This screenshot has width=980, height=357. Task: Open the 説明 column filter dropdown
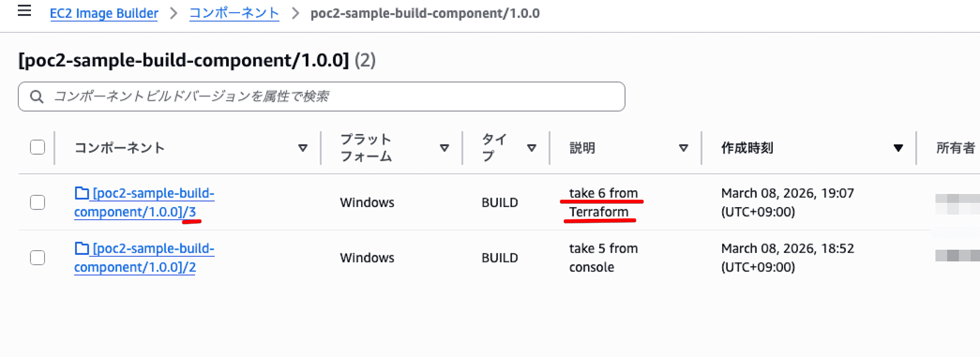[x=684, y=147]
